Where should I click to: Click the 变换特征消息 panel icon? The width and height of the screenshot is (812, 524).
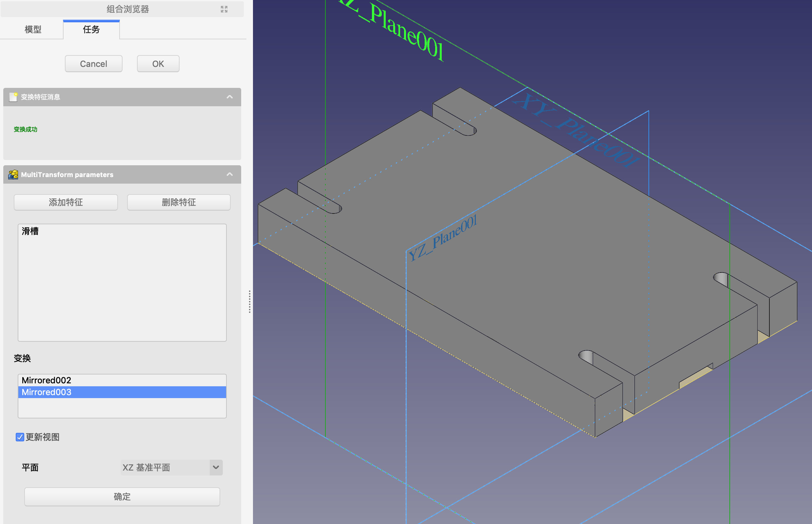click(13, 97)
